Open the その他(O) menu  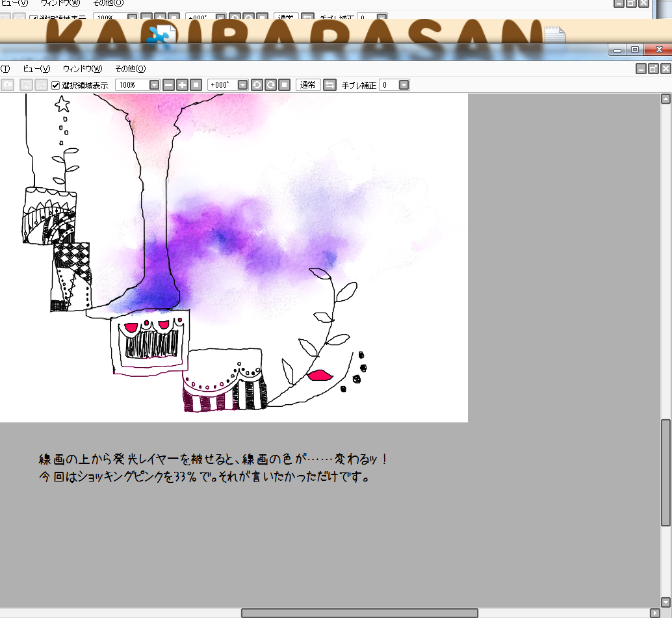coord(130,69)
